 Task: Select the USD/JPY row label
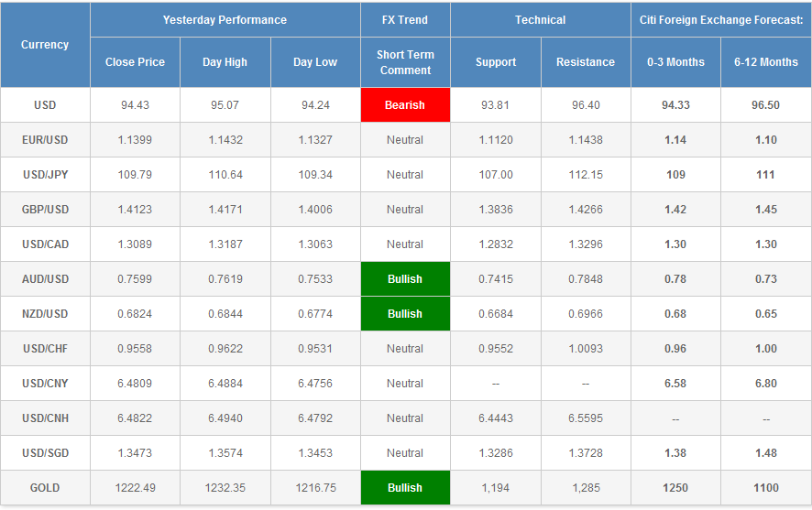click(x=45, y=175)
